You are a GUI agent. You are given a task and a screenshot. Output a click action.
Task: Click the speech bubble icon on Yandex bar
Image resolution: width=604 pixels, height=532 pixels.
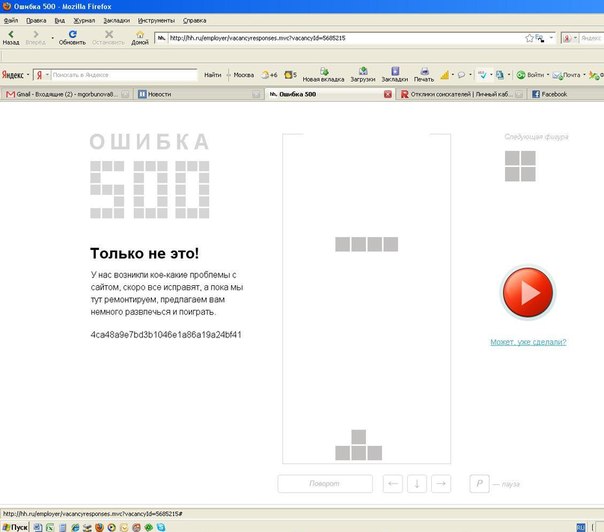pyautogui.click(x=461, y=75)
